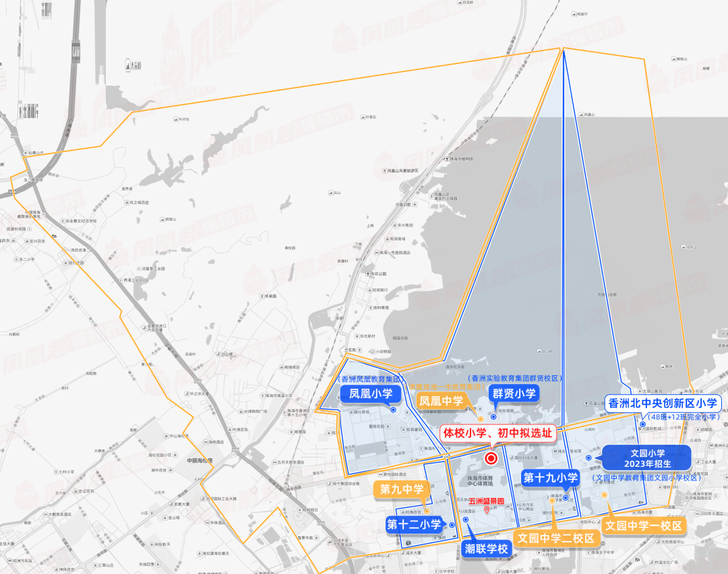Click the blue dot marker beside 第十二小学
The image size is (728, 574).
[452, 525]
